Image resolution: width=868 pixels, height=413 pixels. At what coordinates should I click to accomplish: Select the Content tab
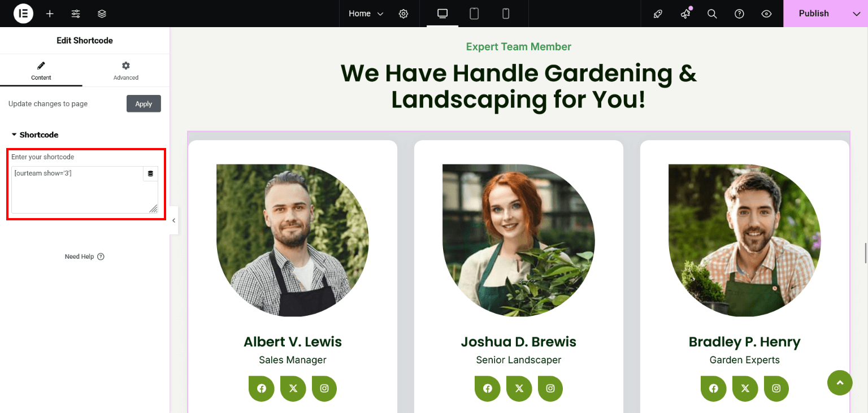[x=41, y=71]
